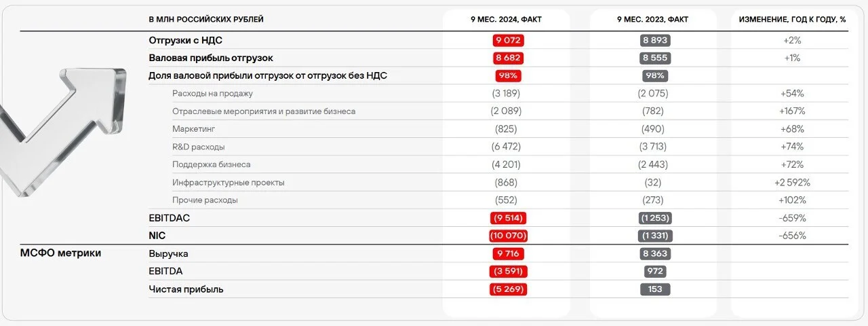
Task: Click the 'Расходы на продажу' row label
Action: pyautogui.click(x=212, y=94)
